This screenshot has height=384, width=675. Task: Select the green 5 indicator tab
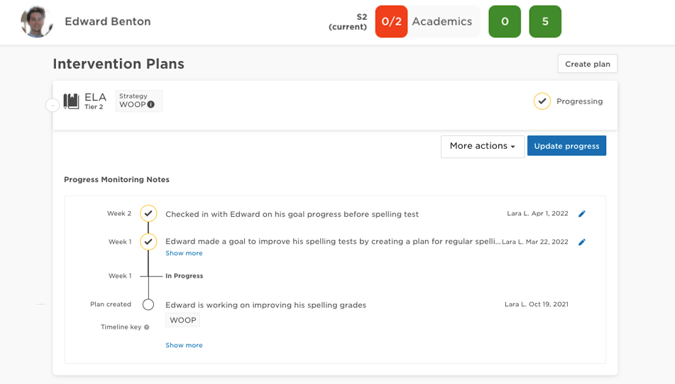[x=545, y=22]
